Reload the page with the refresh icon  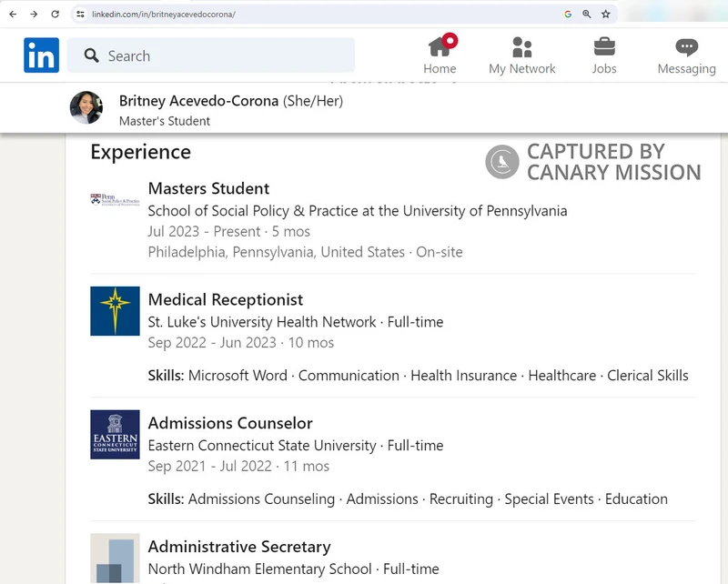pos(55,14)
